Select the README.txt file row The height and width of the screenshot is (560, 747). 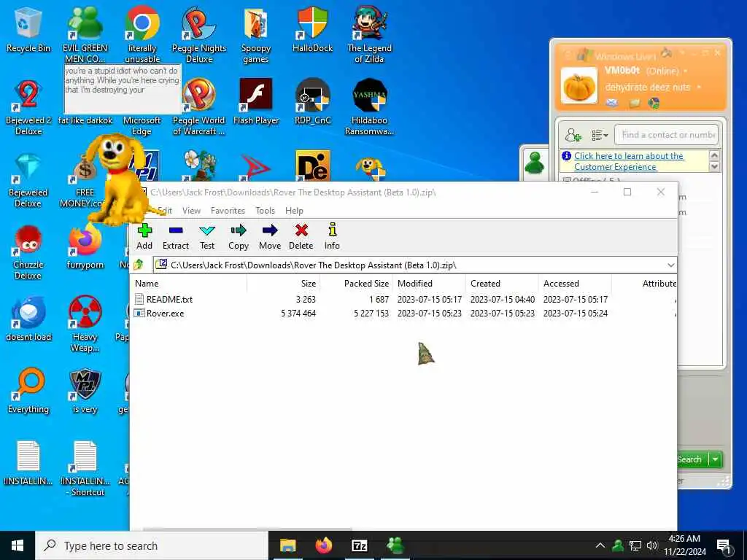404,300
